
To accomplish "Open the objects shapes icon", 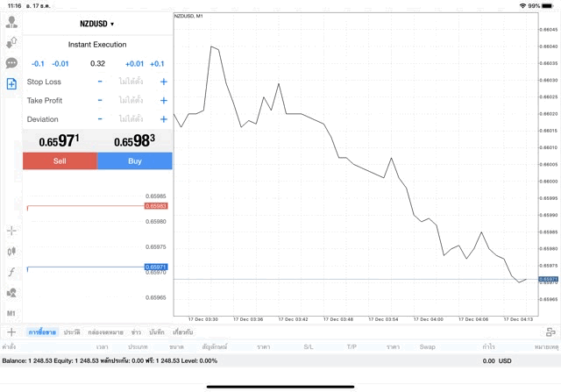I will [11, 293].
